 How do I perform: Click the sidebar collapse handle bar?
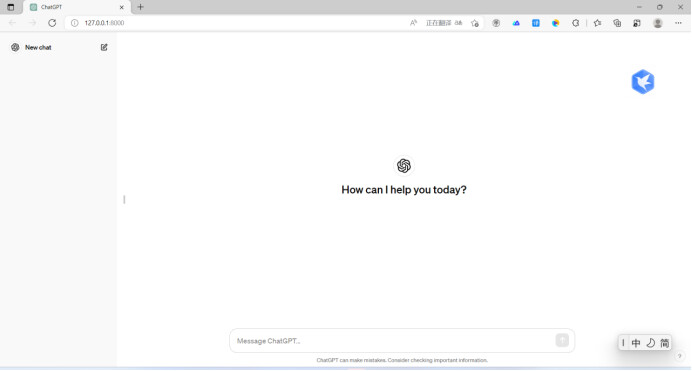124,199
